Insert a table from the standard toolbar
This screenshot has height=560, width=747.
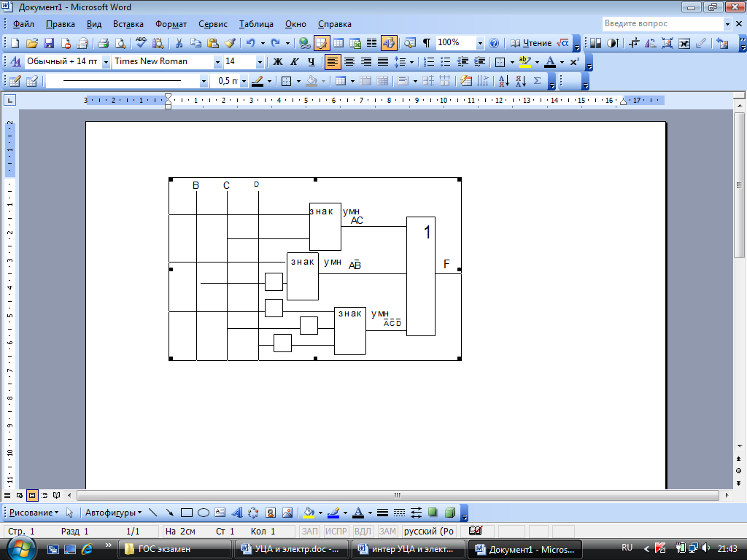[x=338, y=43]
